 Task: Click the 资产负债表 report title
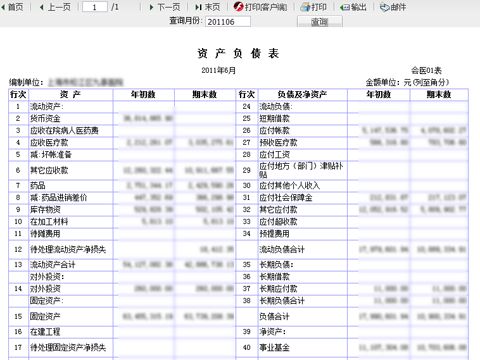[x=238, y=53]
